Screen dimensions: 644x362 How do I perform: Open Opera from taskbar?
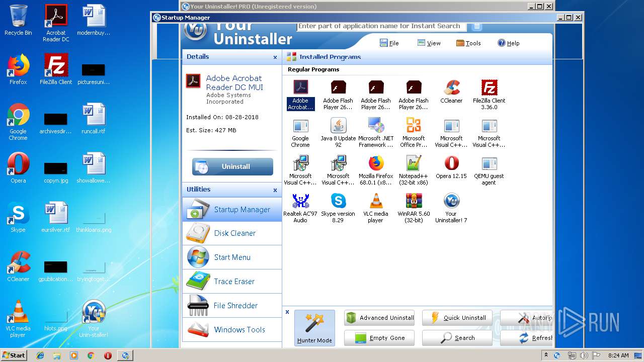108,355
